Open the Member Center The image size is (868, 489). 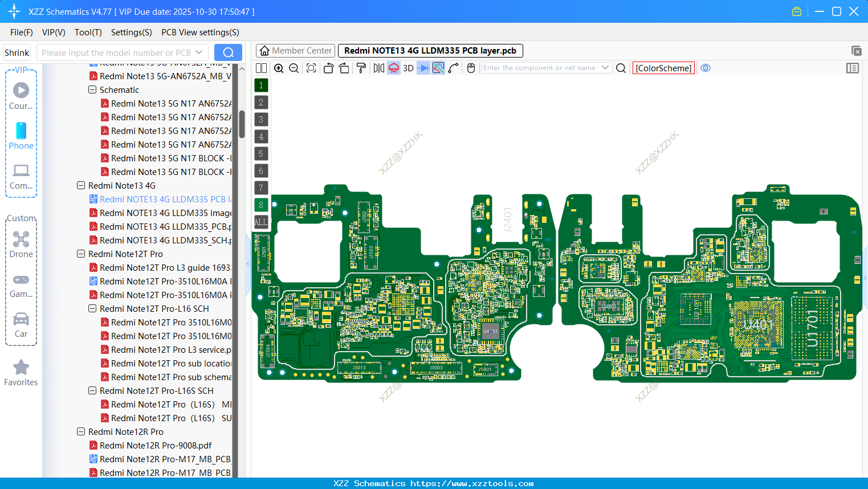(295, 50)
